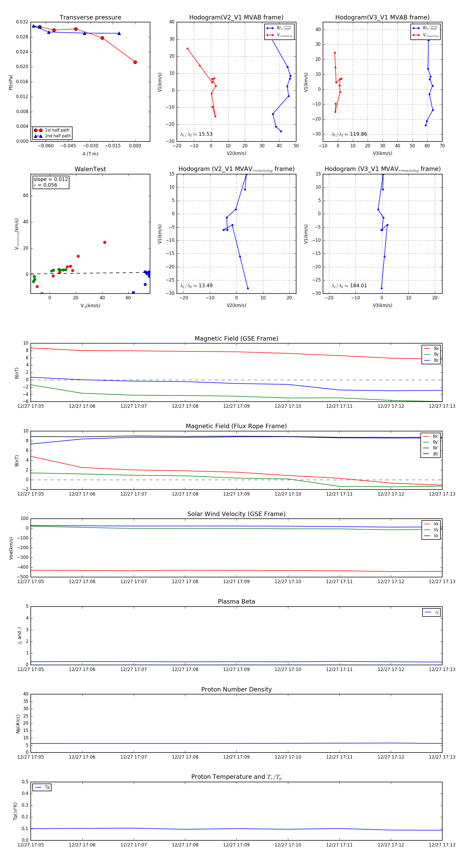Screen dimensions: 473x868
Task: Click the βp legend entry in Plasma Beta
Action: [x=431, y=612]
